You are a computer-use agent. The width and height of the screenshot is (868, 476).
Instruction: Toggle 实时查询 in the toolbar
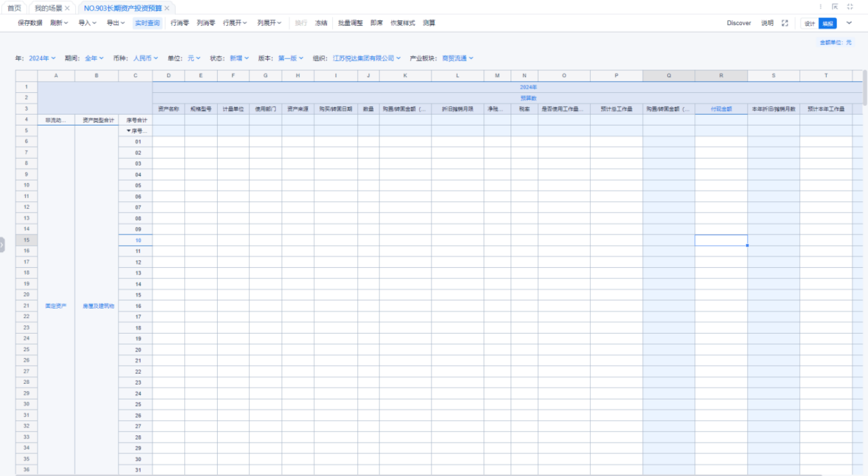tap(147, 23)
